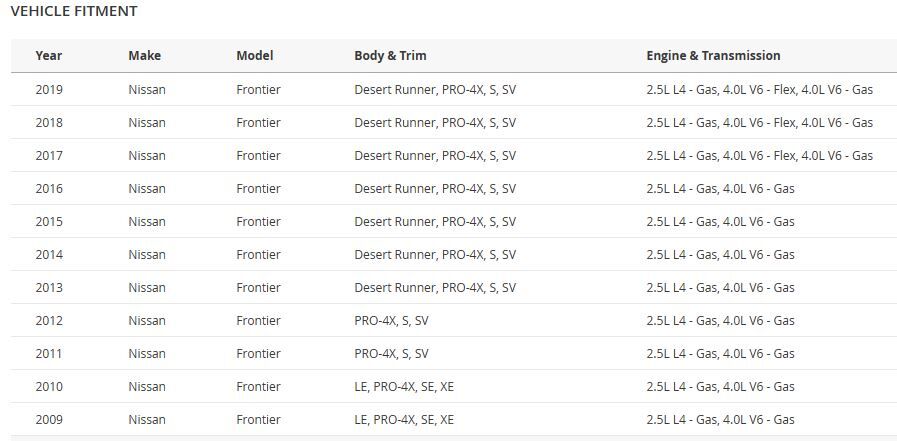Screen dimensions: 897x441
Task: Click the 2016 year cell
Action: [49, 188]
